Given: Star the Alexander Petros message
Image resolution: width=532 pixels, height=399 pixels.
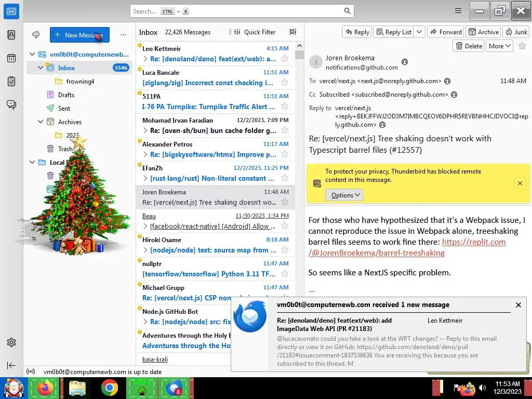Looking at the screenshot, I should point(285,154).
